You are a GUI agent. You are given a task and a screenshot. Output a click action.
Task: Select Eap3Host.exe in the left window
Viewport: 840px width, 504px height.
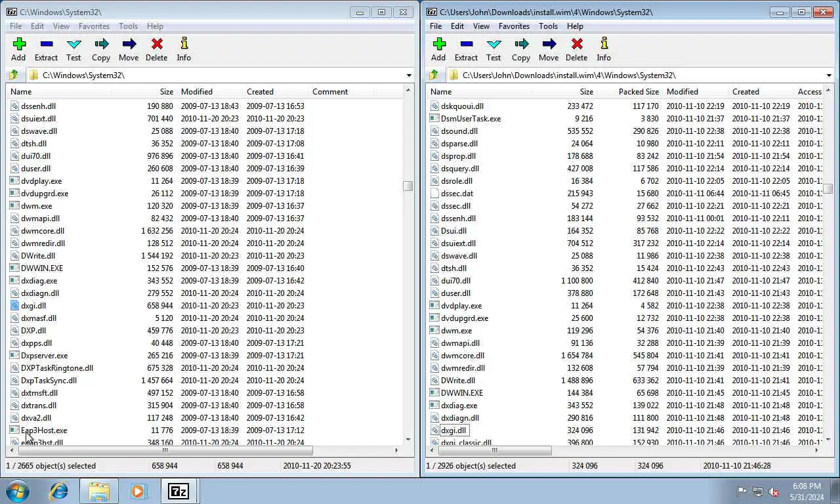(44, 430)
